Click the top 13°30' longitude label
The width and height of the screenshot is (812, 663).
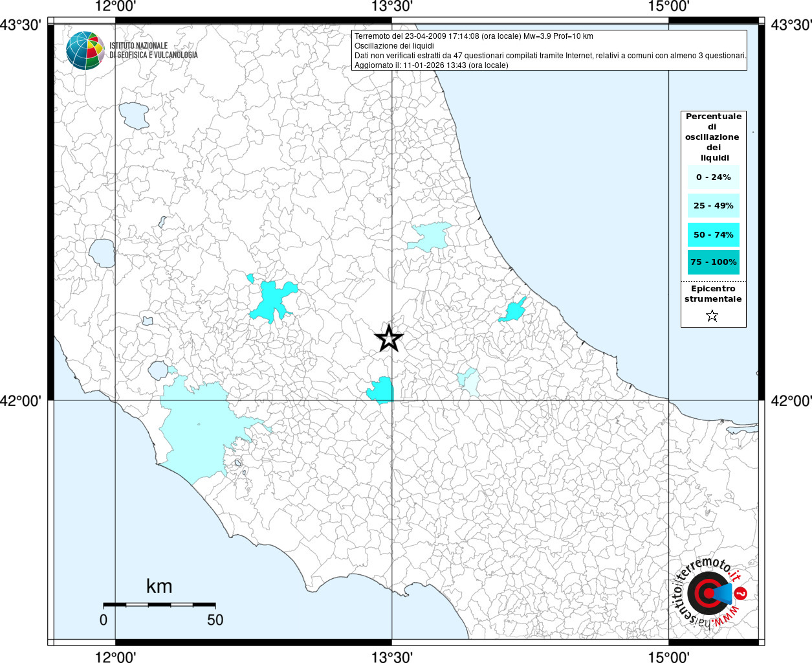pyautogui.click(x=391, y=7)
